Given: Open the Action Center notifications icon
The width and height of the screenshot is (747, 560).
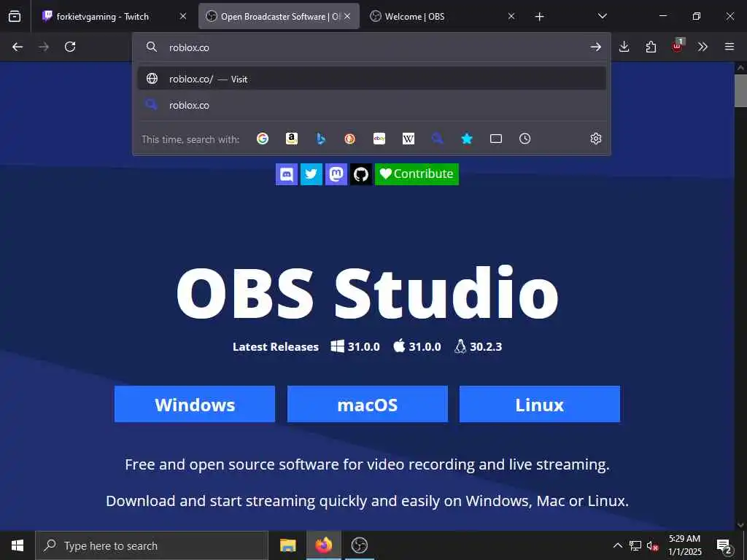Looking at the screenshot, I should click(724, 545).
